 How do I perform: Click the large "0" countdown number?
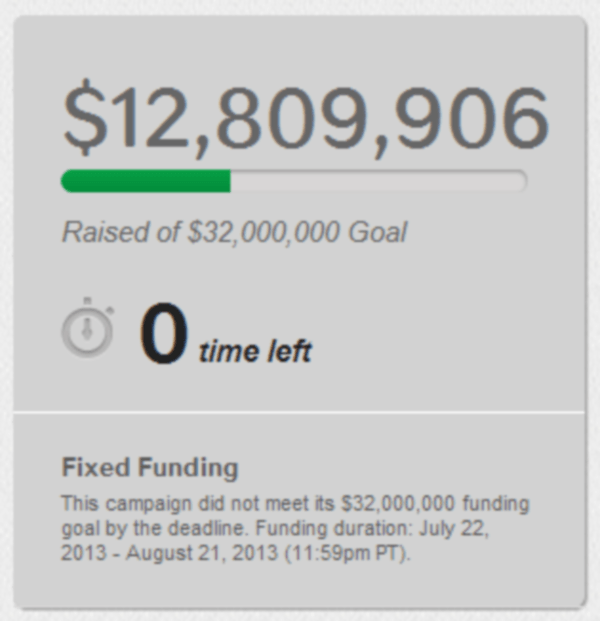[x=163, y=335]
